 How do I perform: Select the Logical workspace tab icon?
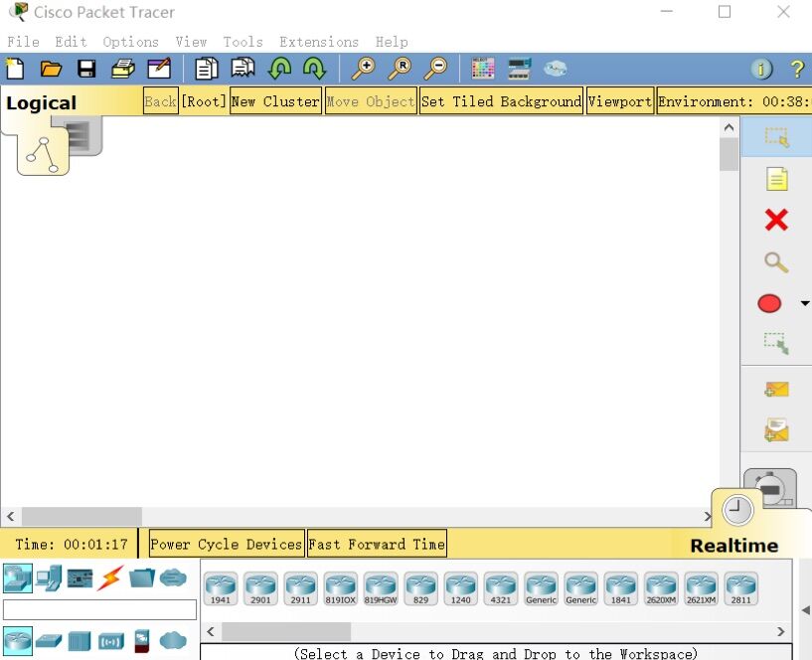click(x=43, y=154)
